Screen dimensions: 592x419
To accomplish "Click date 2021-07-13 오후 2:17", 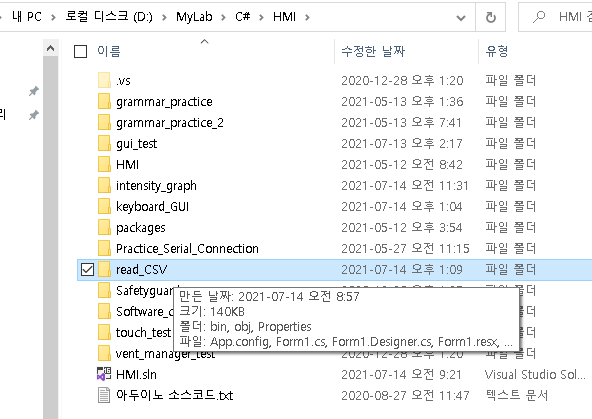I will tap(402, 143).
